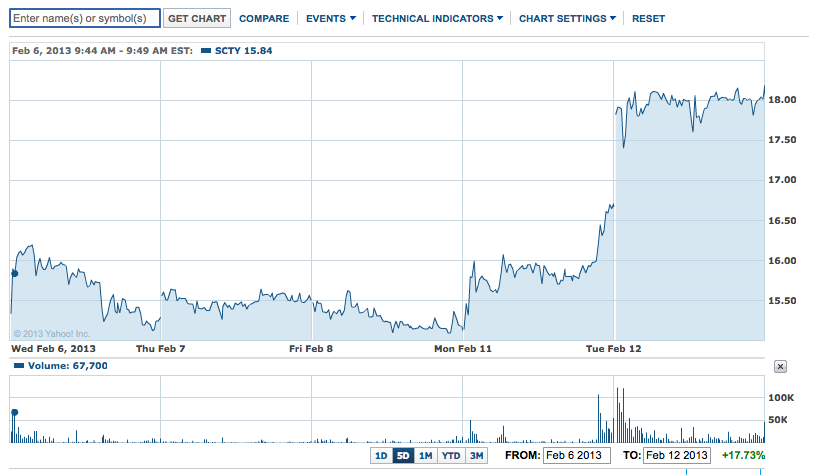Click the price data point marker dot
This screenshot has height=475, width=818.
(14, 272)
